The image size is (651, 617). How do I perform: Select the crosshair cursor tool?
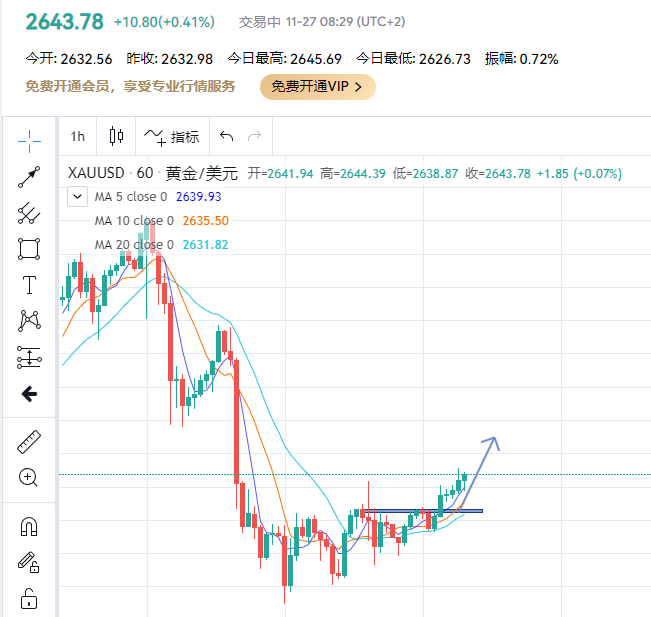[29, 140]
